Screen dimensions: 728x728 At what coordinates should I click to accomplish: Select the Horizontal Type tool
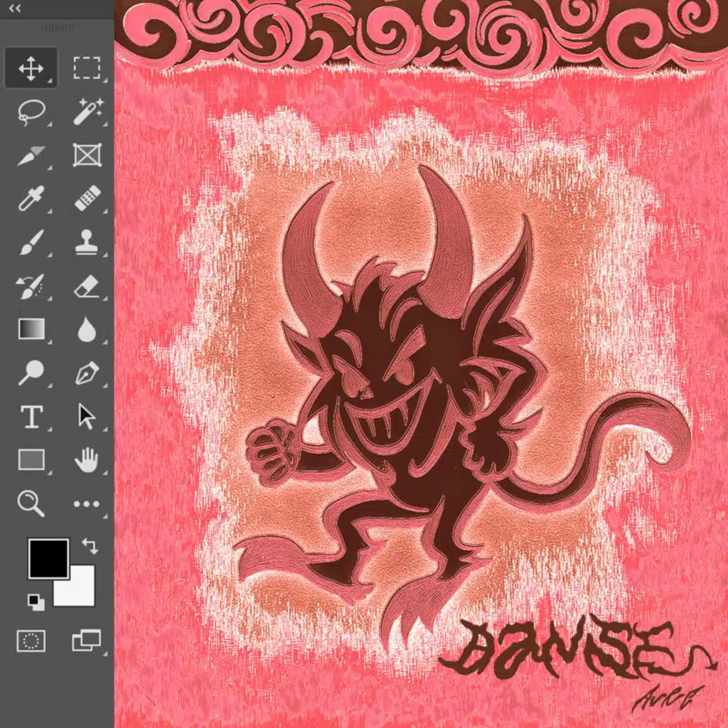point(31,417)
